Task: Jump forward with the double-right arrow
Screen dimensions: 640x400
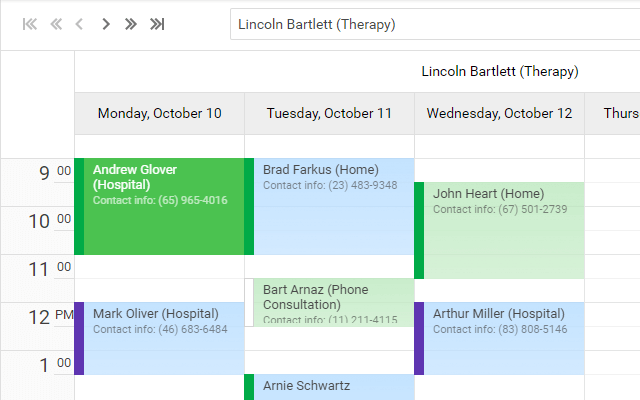Action: click(131, 24)
